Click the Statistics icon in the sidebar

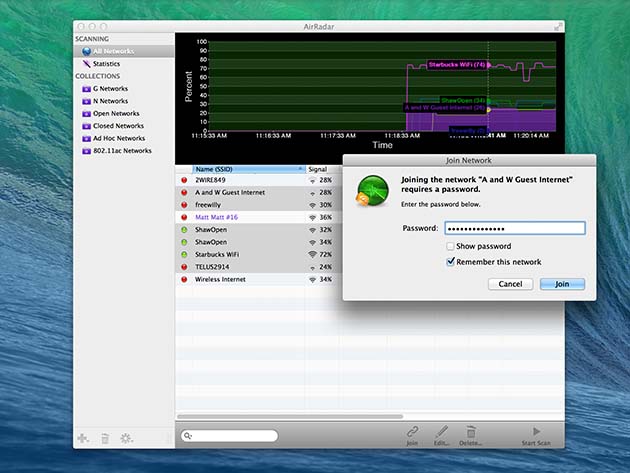tap(86, 64)
